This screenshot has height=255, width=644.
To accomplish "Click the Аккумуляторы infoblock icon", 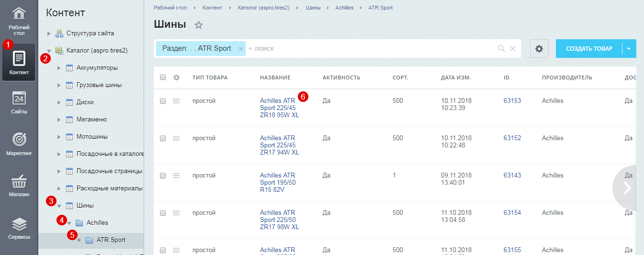I will click(x=69, y=68).
